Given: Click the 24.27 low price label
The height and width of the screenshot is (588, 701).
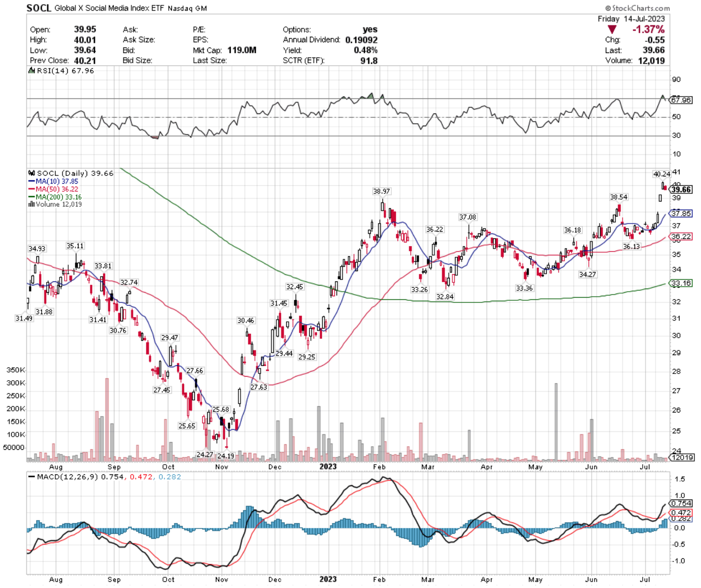Looking at the screenshot, I should [205, 455].
